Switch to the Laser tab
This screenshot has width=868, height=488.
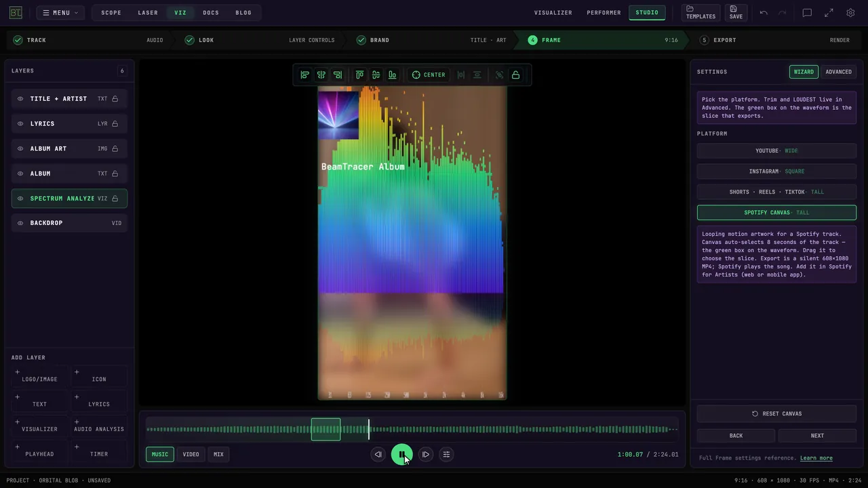tap(148, 12)
